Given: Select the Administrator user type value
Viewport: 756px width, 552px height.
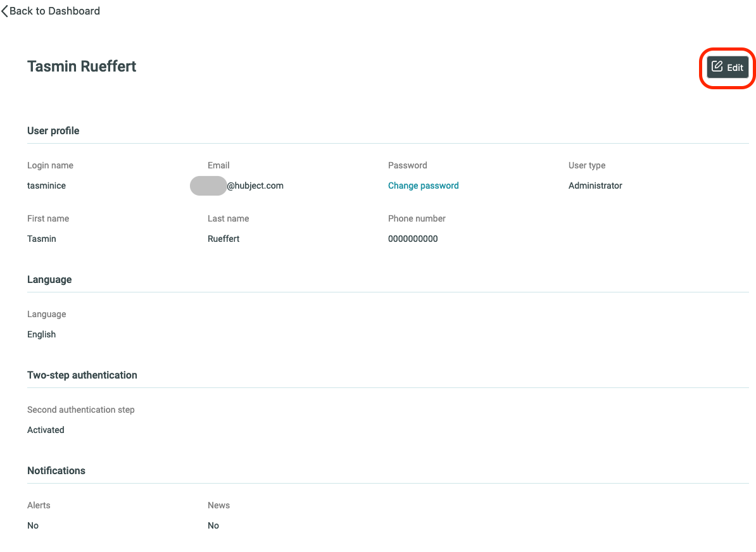Looking at the screenshot, I should click(x=595, y=185).
